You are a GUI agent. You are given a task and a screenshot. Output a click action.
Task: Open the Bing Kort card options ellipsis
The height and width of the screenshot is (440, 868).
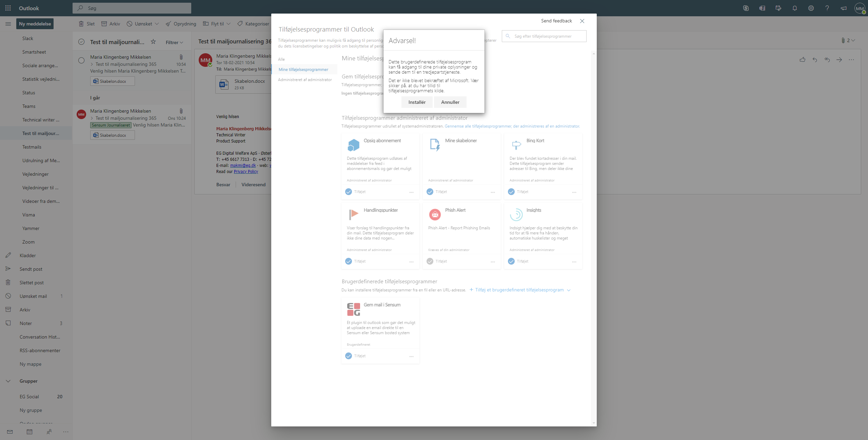(x=574, y=192)
